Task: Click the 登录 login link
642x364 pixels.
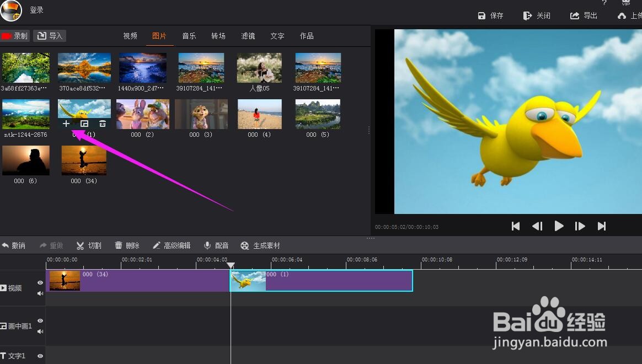Action: [36, 10]
